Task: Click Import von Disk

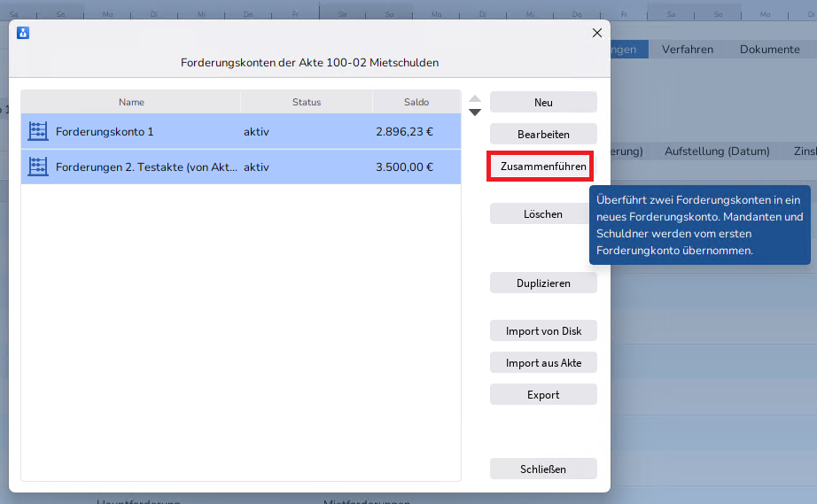Action: click(x=543, y=331)
